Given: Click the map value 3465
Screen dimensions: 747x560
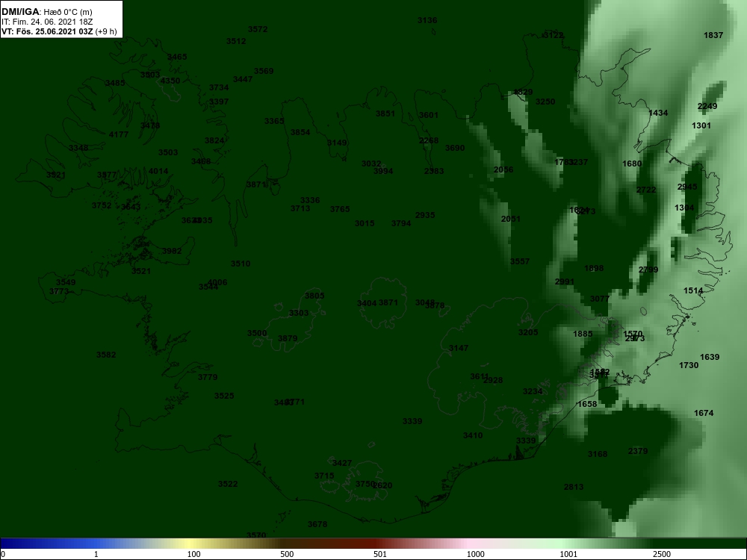Looking at the screenshot, I should (177, 57).
